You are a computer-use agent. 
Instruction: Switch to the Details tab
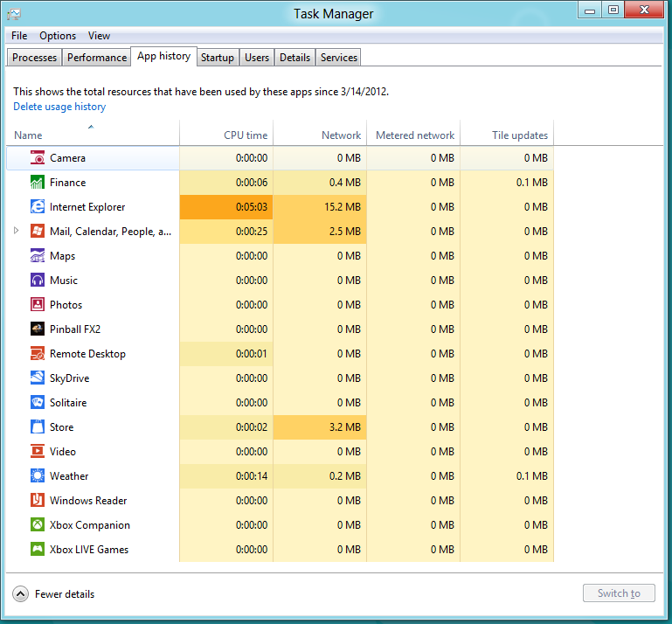pos(294,58)
